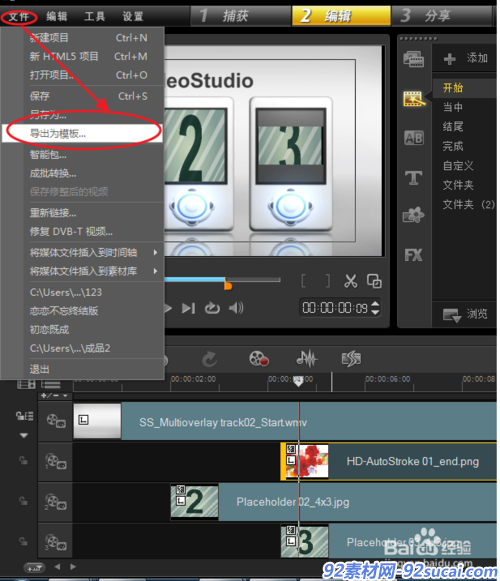Toggle overlay track 1 button
Image resolution: width=500 pixels, height=581 pixels.
[56, 462]
